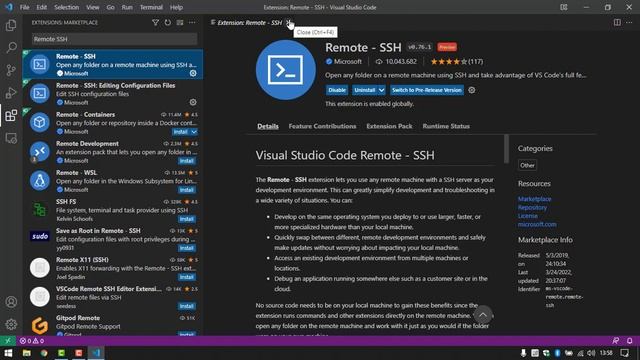Click the scroll-to-top chevron button
Image resolution: width=640 pixels, height=360 pixels.
(x=482, y=315)
